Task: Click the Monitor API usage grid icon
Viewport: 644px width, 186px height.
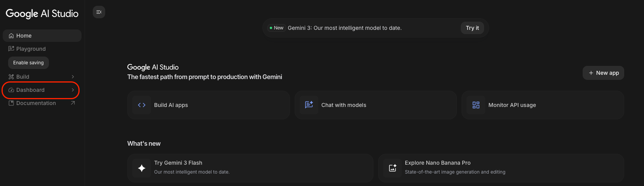Action: tap(476, 105)
